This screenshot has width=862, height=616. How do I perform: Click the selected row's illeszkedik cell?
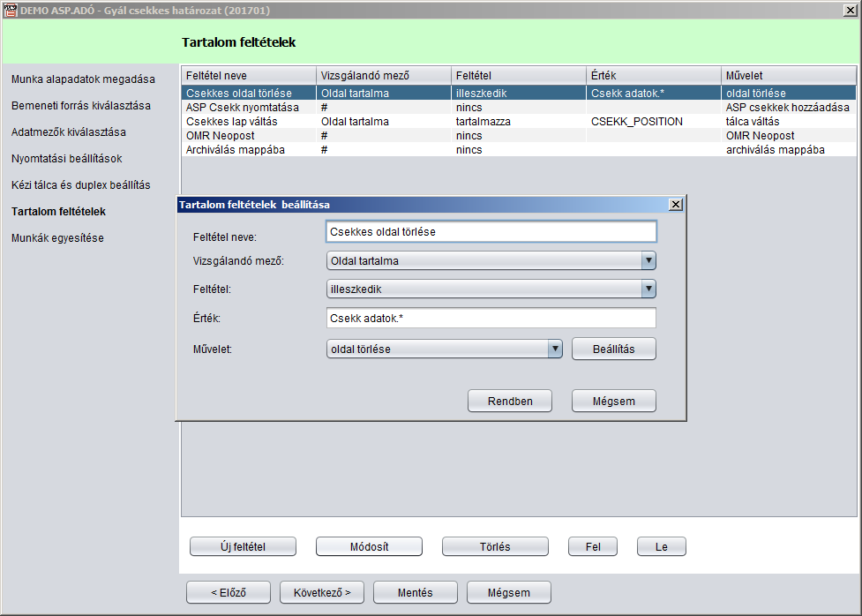(x=519, y=93)
